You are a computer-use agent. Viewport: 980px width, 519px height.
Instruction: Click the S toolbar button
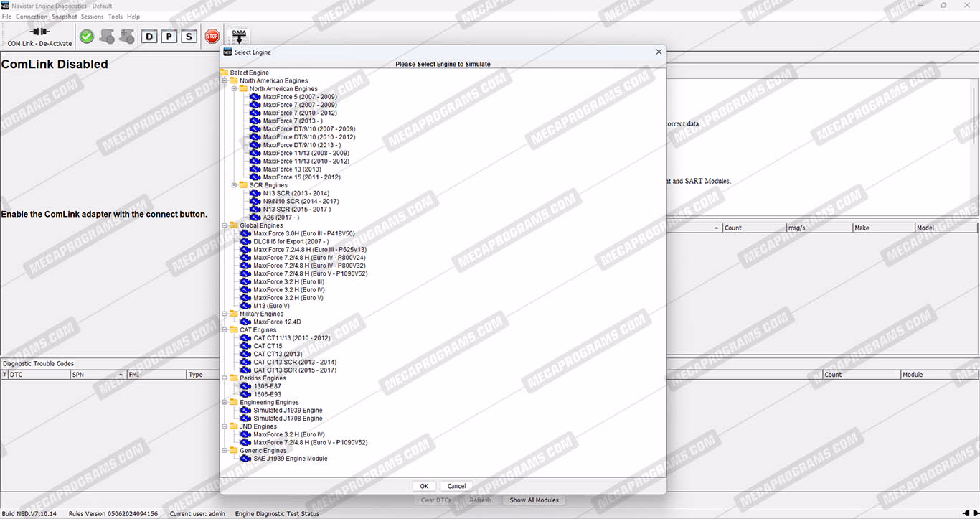(189, 36)
